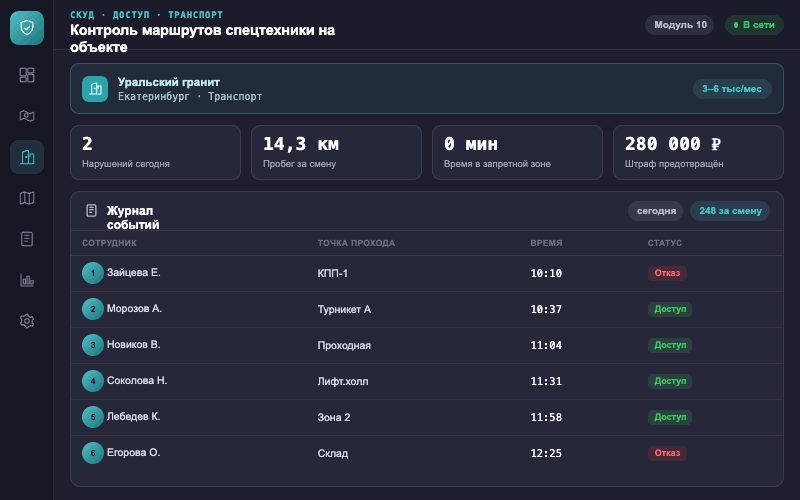Click the name Морозов А.
The height and width of the screenshot is (500, 800).
(134, 309)
